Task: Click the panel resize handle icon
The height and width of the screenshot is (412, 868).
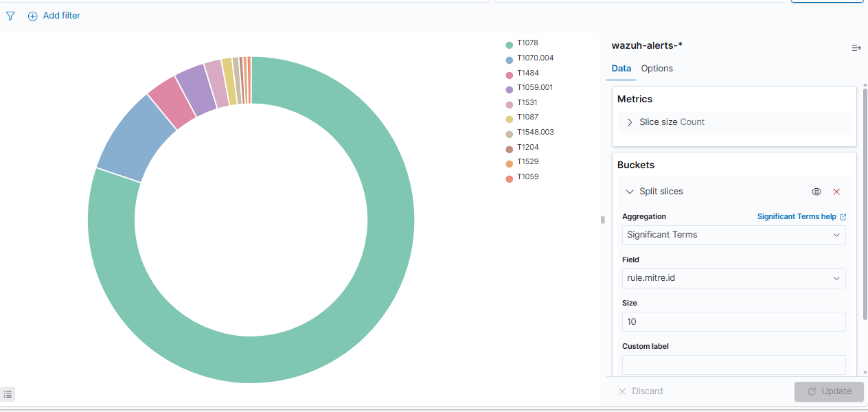Action: click(x=603, y=220)
